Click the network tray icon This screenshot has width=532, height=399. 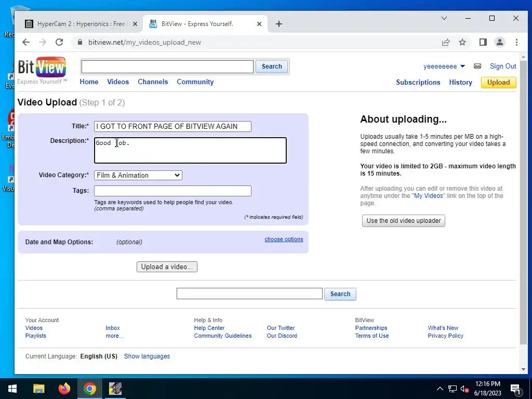(x=453, y=389)
